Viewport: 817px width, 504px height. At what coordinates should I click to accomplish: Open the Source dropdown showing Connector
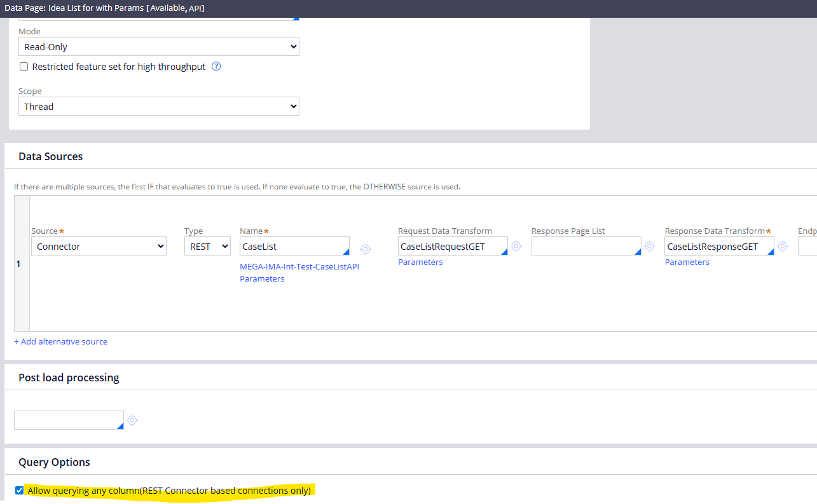(x=99, y=246)
